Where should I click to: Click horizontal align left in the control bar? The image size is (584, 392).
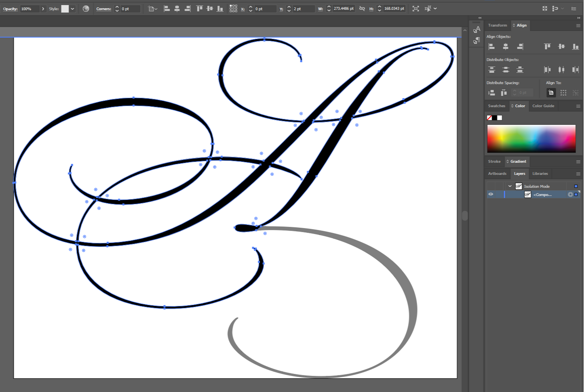pos(167,8)
